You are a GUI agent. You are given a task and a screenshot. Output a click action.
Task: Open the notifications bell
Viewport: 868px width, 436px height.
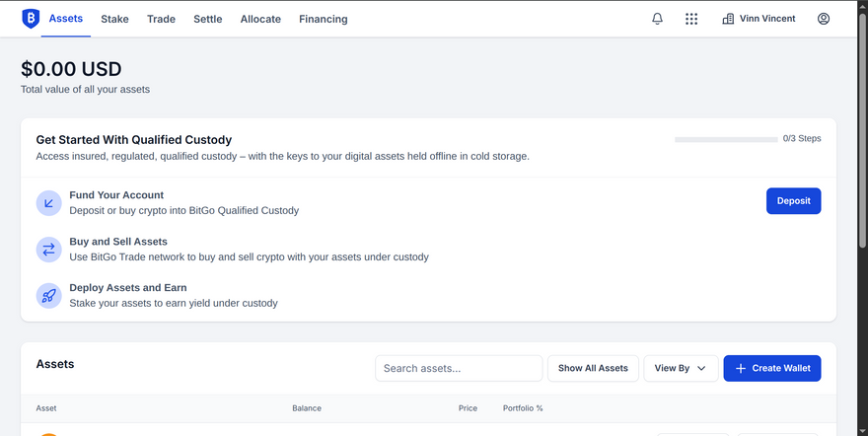click(658, 19)
